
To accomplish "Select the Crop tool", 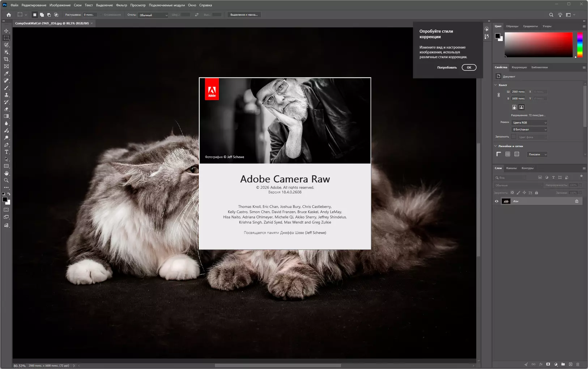I will pyautogui.click(x=7, y=59).
